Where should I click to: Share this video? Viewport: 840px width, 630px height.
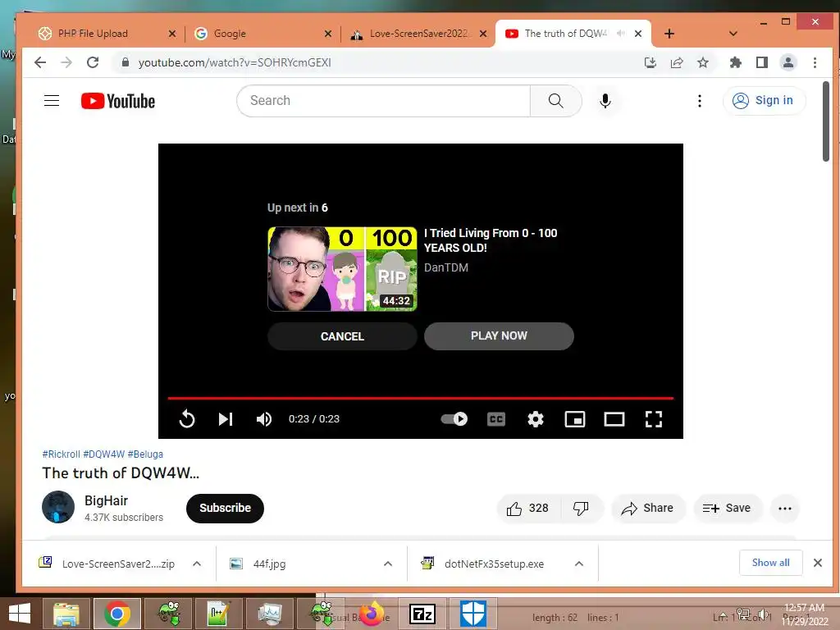tap(648, 509)
